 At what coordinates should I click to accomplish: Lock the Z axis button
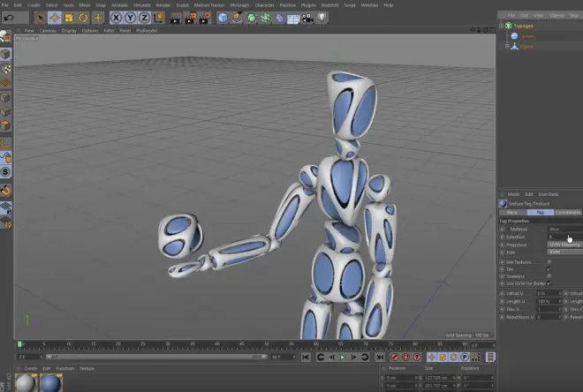click(x=144, y=18)
